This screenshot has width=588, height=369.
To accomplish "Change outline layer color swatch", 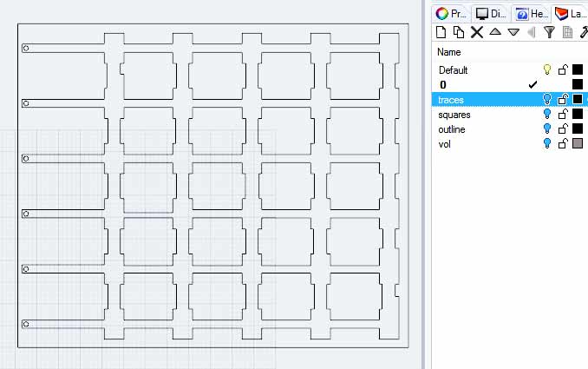I will [578, 128].
